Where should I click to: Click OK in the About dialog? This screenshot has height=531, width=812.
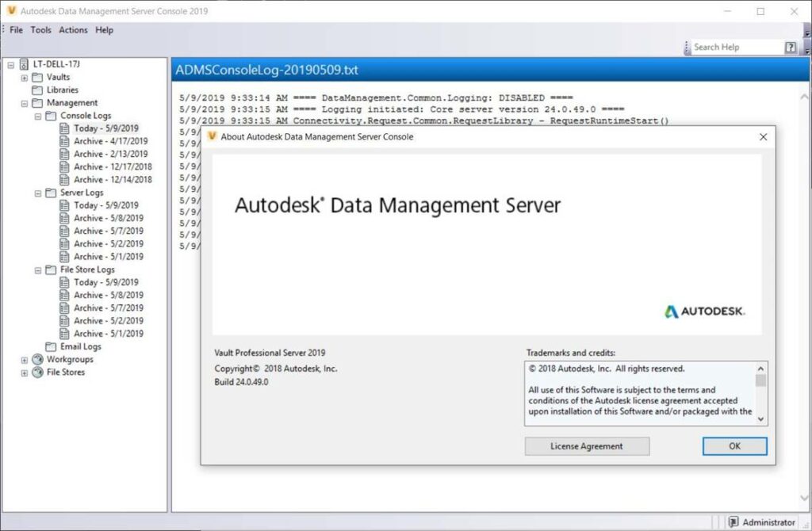(734, 446)
